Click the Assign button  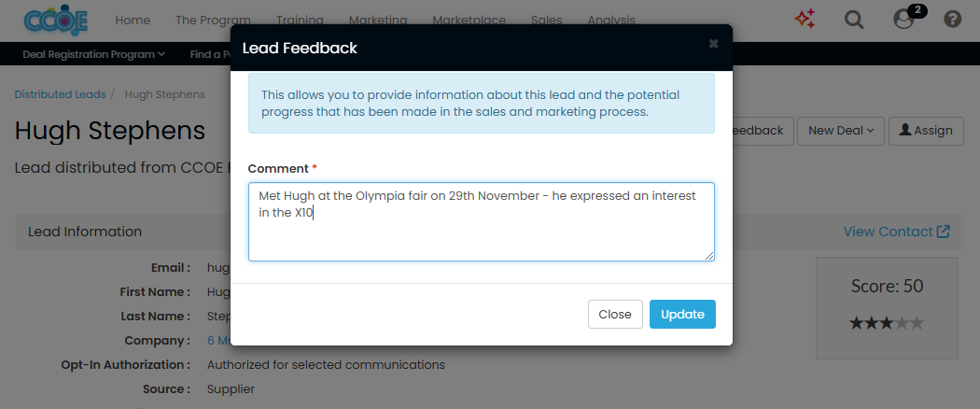tap(926, 131)
